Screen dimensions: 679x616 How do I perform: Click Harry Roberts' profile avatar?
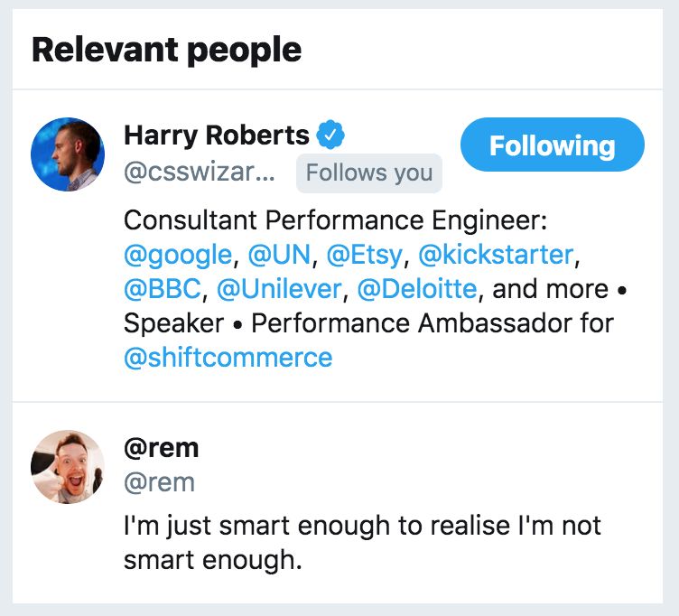point(68,154)
